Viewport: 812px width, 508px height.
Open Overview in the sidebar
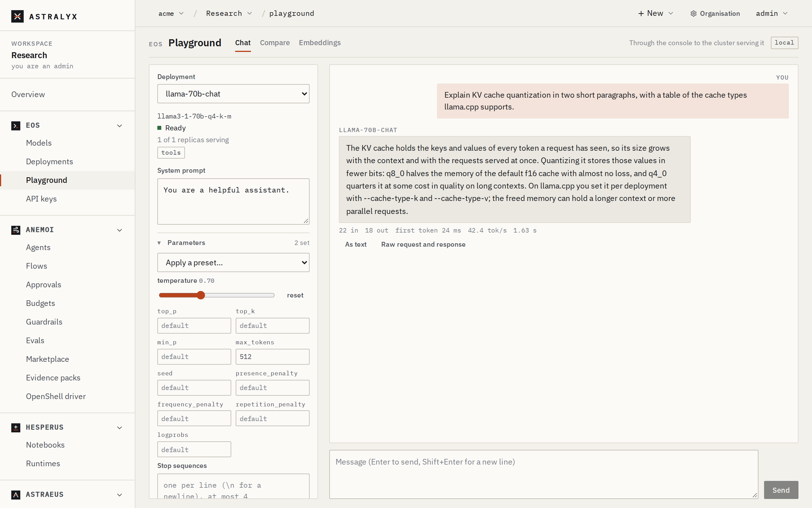pyautogui.click(x=28, y=95)
